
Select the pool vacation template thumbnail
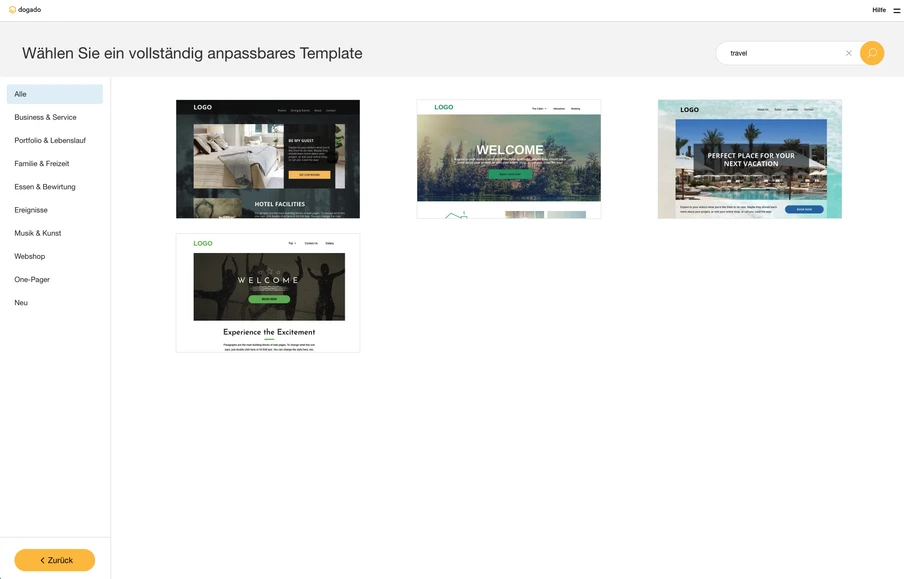(750, 159)
